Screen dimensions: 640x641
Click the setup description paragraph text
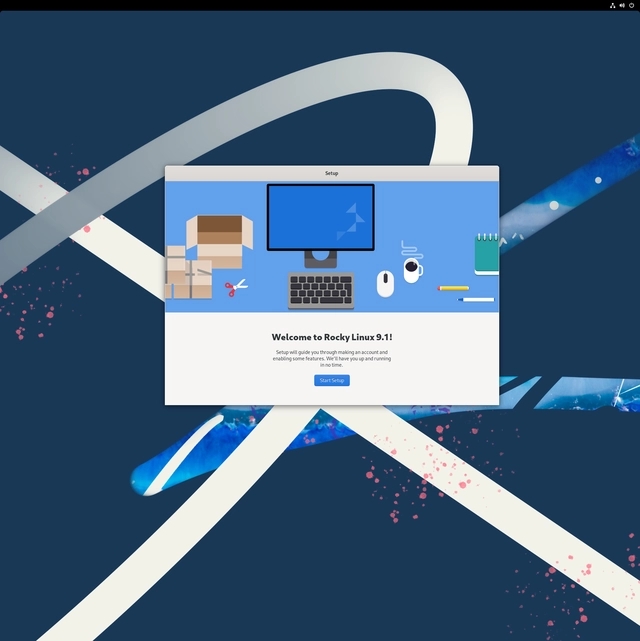(x=331, y=359)
